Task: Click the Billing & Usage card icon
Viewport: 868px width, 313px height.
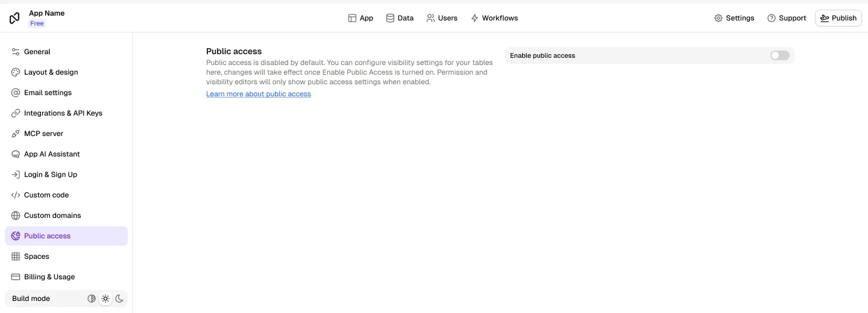Action: (x=16, y=277)
